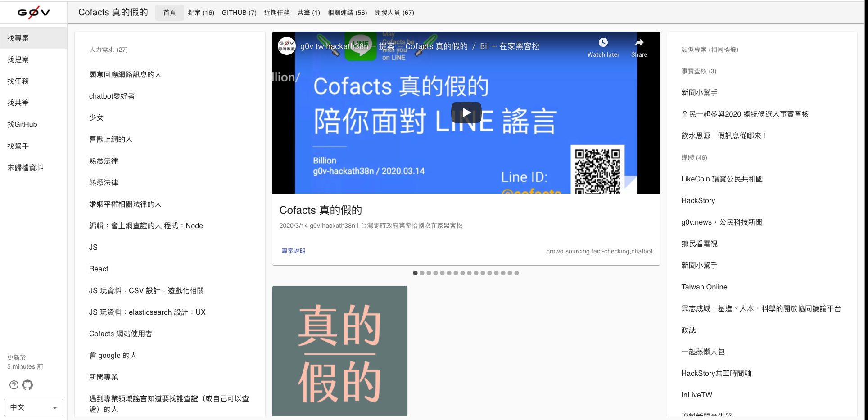The image size is (868, 420).
Task: Open the 開發人員 (67) tab
Action: click(x=394, y=13)
